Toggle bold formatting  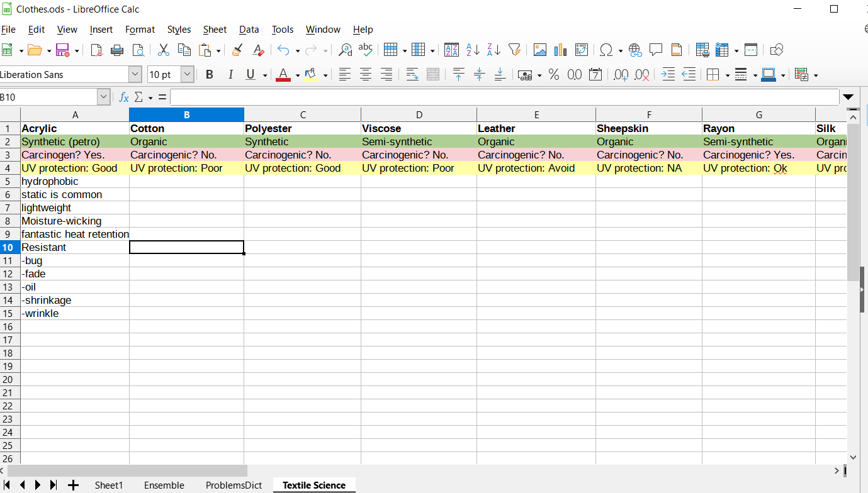coord(210,75)
